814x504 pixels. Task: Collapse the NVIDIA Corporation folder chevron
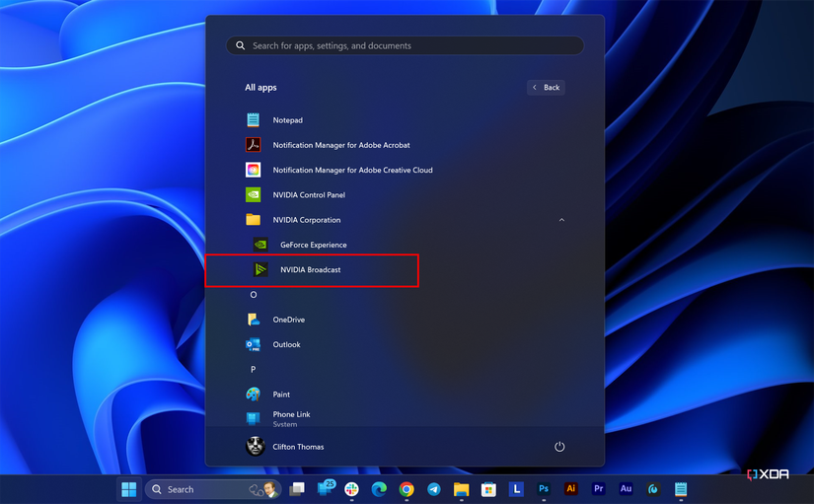[561, 220]
